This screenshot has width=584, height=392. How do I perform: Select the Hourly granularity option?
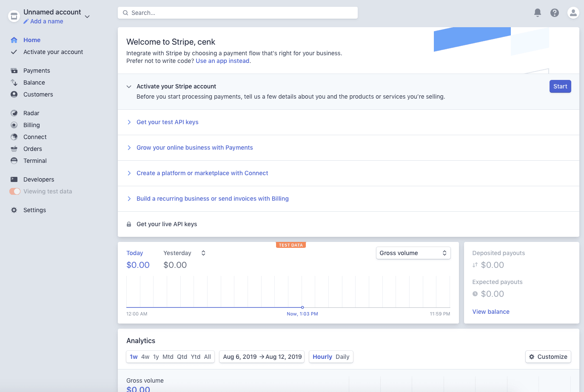tap(322, 357)
